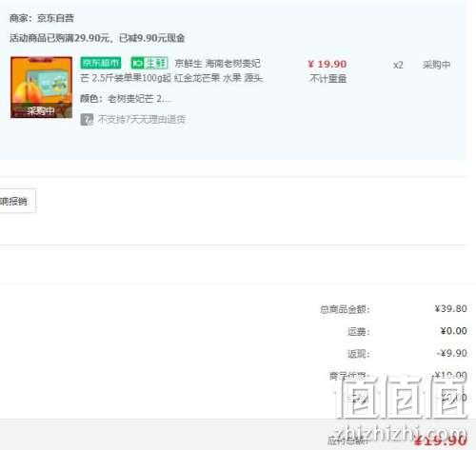476x450 pixels.
Task: Click the 返现 -¥9.90 cashback value
Action: tap(451, 353)
